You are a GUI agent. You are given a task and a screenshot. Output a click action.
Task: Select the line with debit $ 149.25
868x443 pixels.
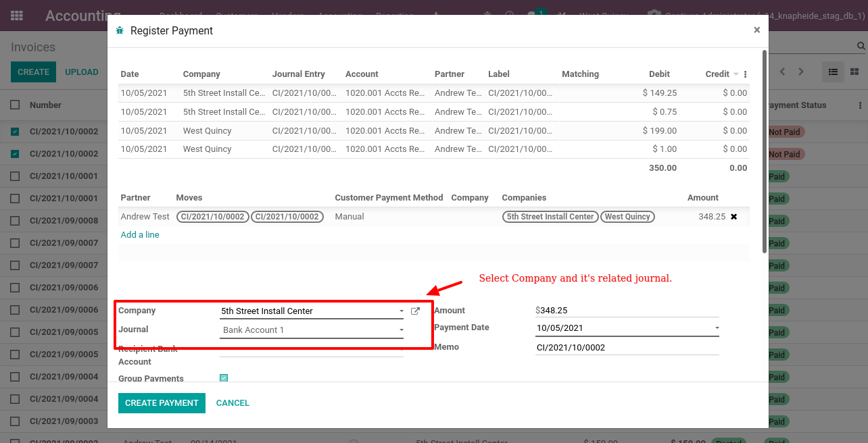[433, 93]
